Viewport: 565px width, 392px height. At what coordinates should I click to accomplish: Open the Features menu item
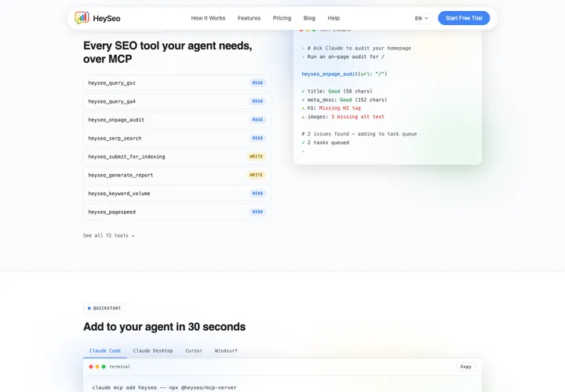tap(249, 18)
